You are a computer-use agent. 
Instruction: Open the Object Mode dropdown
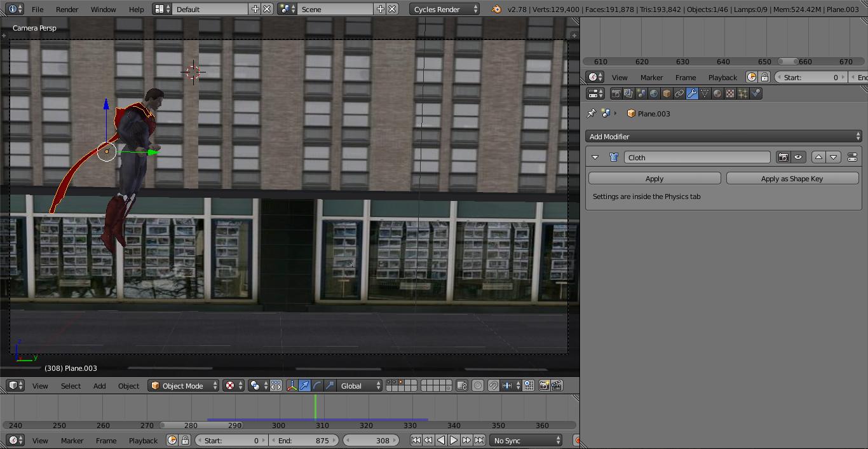(x=183, y=385)
